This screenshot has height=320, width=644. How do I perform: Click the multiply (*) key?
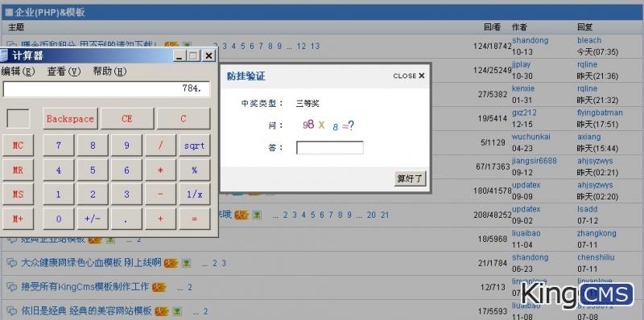160,170
